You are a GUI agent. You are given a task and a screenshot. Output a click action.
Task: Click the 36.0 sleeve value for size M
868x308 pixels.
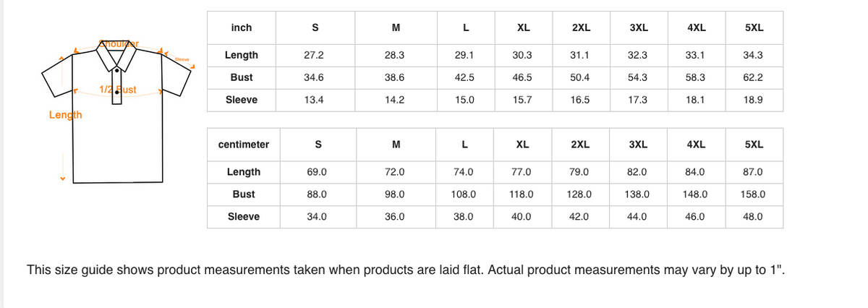(x=395, y=216)
